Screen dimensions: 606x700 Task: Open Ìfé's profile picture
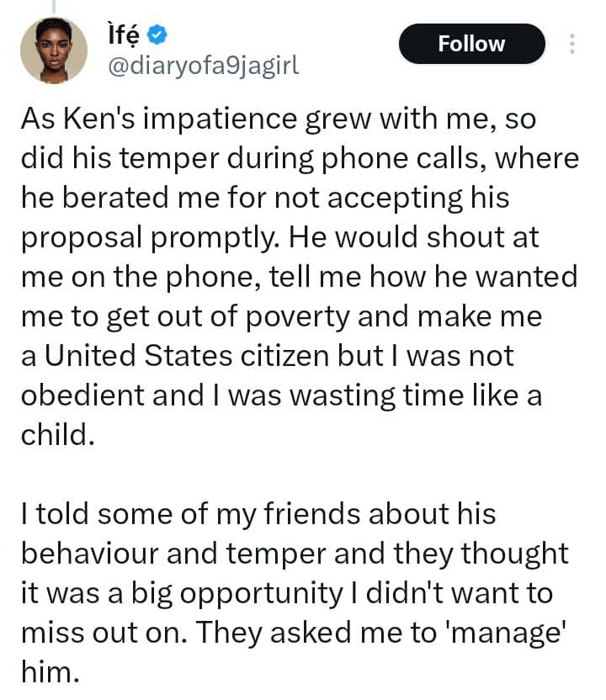(54, 49)
